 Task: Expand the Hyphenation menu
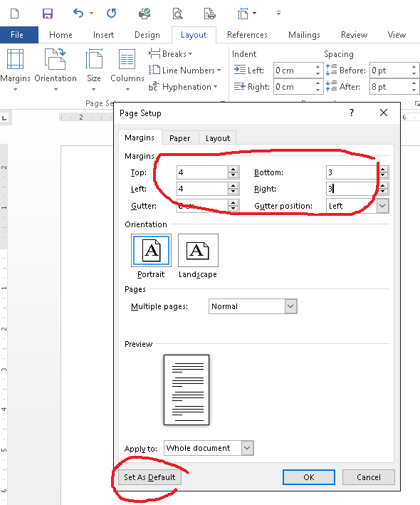pos(183,87)
